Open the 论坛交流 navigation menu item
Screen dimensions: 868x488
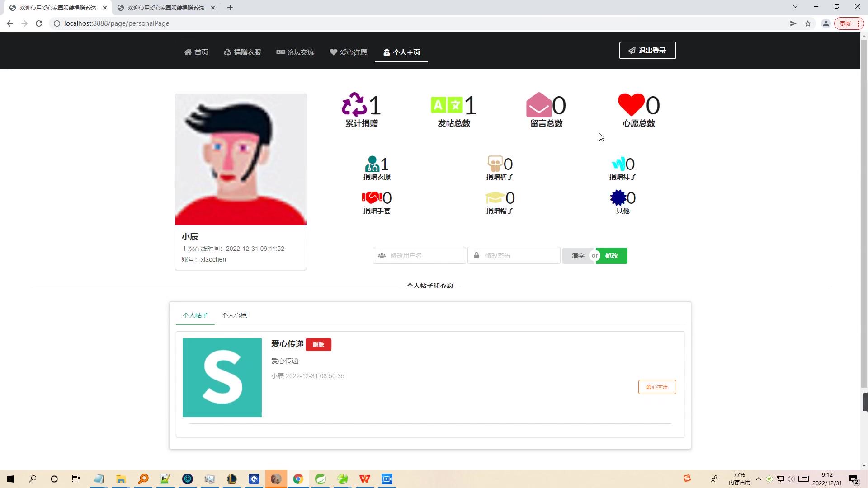[x=295, y=52]
